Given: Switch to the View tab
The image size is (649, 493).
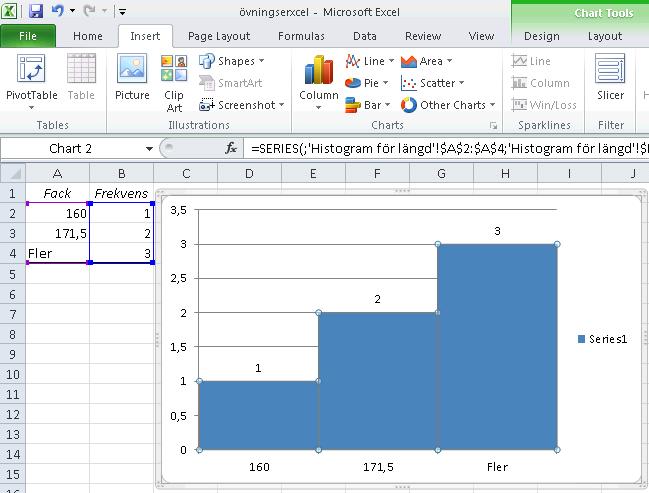Looking at the screenshot, I should click(481, 36).
